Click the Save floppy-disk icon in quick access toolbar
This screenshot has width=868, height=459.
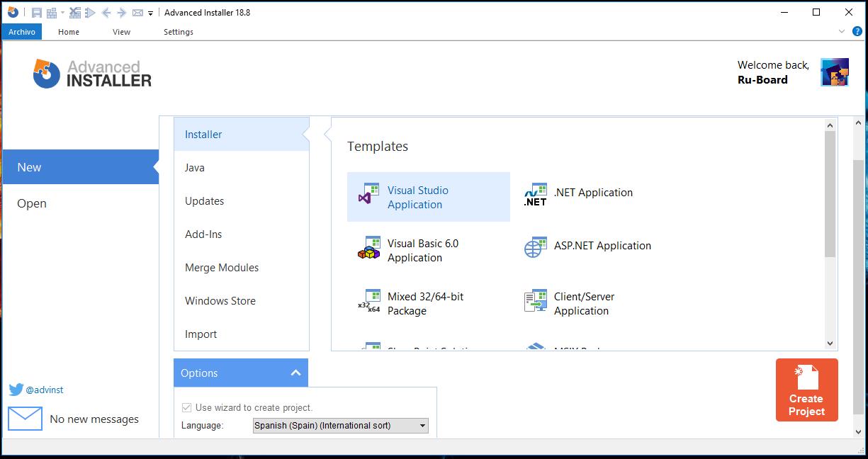coord(36,12)
